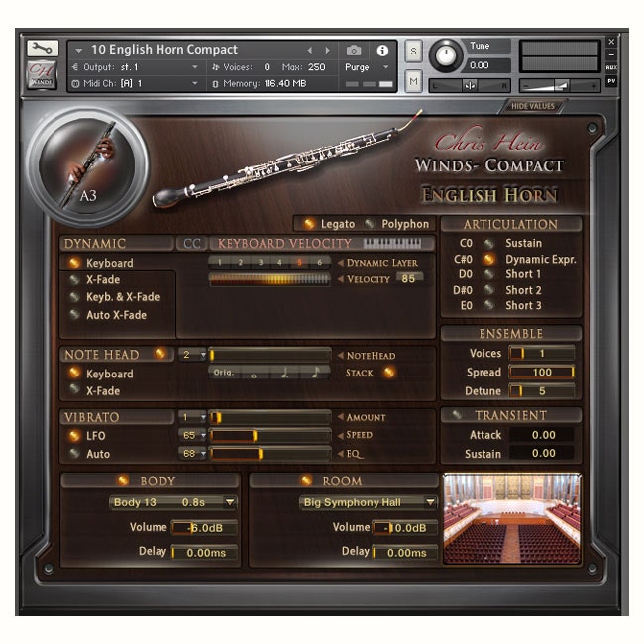This screenshot has width=644, height=644.
Task: Click the arrow next to vibrato EQ
Action: point(341,454)
